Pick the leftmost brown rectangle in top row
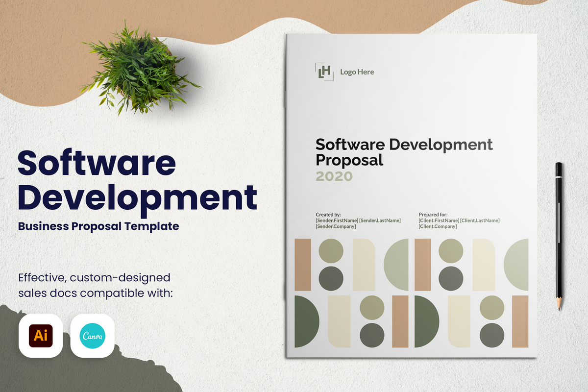 click(302, 265)
